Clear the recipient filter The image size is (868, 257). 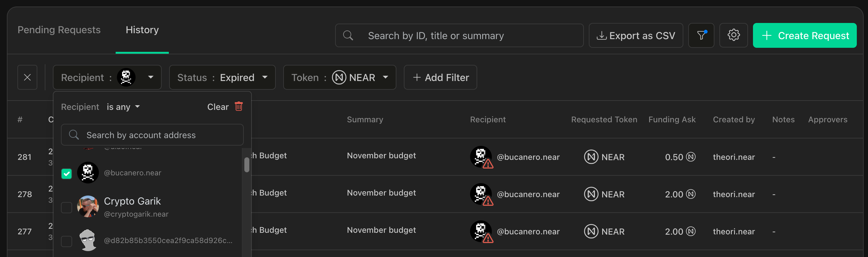coord(218,107)
